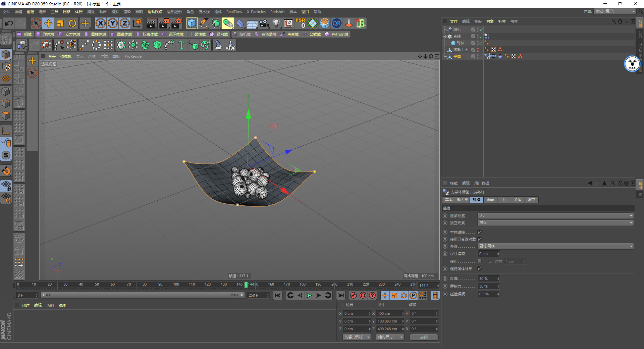This screenshot has height=349, width=644.
Task: Click the Cube primitive icon
Action: pyautogui.click(x=192, y=23)
